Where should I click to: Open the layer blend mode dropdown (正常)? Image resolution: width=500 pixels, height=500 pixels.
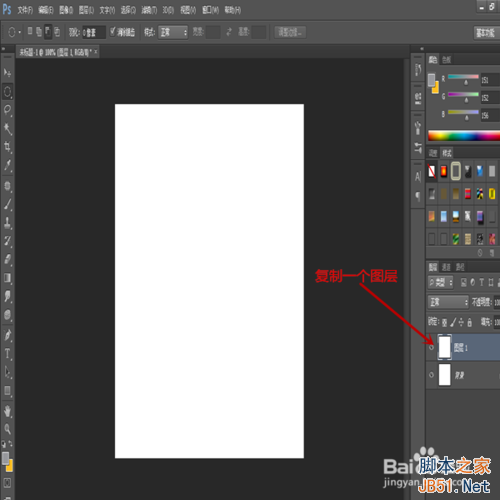tap(448, 302)
